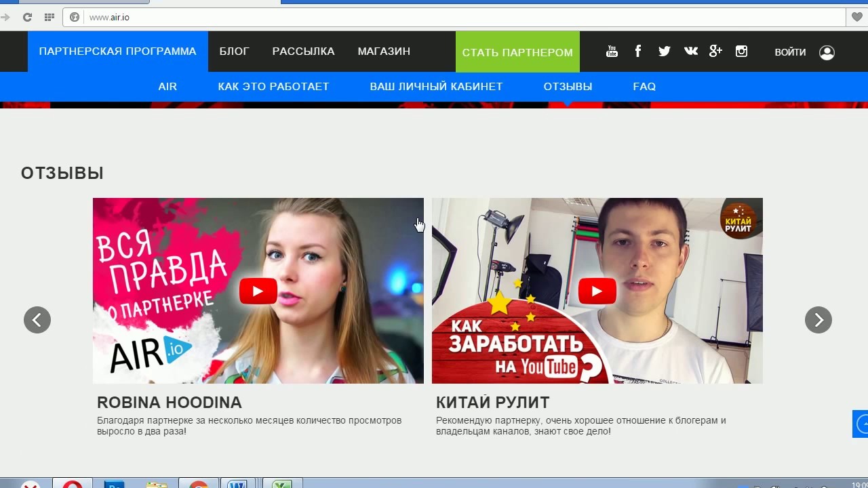Bookmark page with the heart icon
Image resolution: width=868 pixels, height=488 pixels.
tap(856, 17)
